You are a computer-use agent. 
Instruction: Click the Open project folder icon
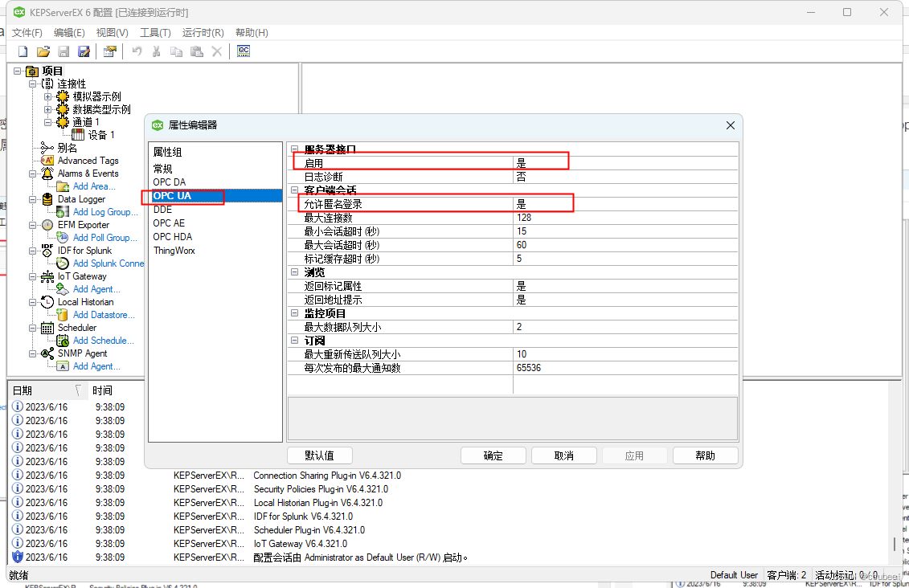click(x=43, y=51)
